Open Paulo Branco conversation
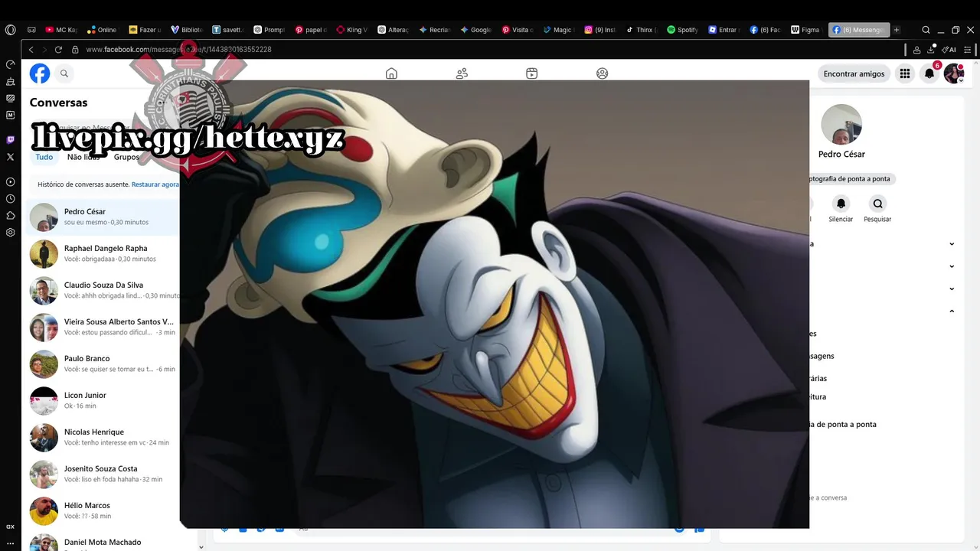The height and width of the screenshot is (551, 980). [x=103, y=364]
